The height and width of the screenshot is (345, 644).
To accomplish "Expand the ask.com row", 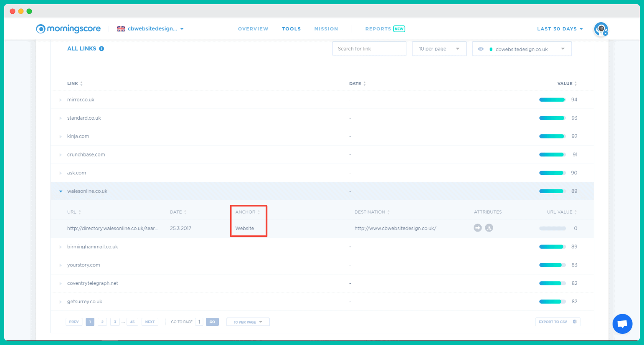I will [61, 173].
